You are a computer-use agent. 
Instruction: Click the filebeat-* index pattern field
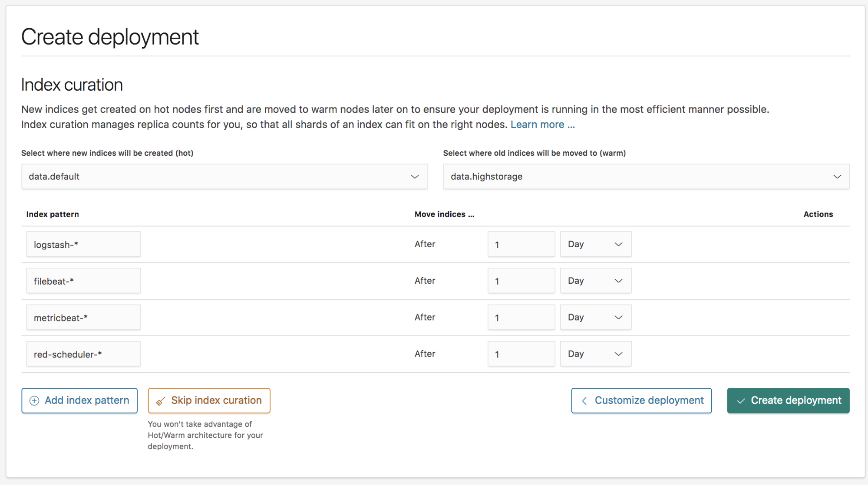pos(83,281)
